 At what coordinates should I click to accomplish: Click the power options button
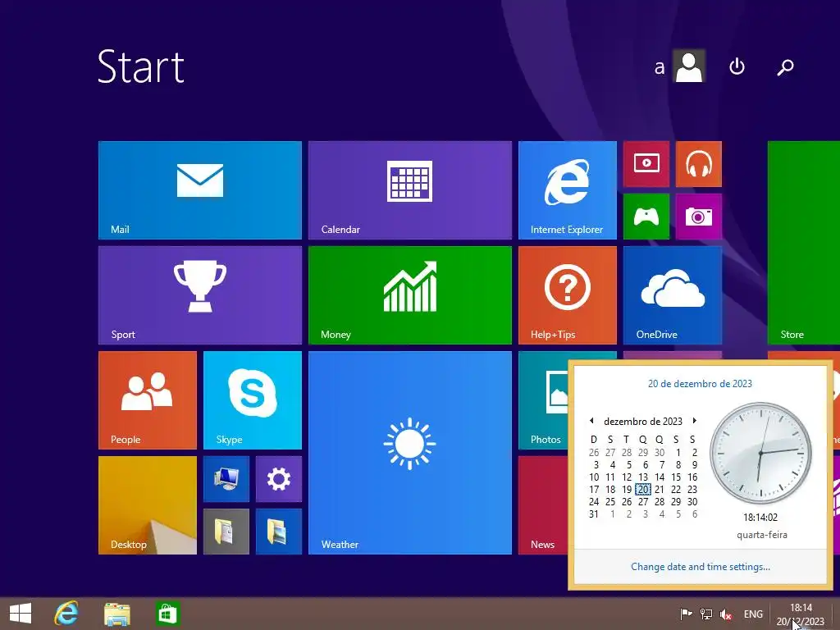[737, 66]
